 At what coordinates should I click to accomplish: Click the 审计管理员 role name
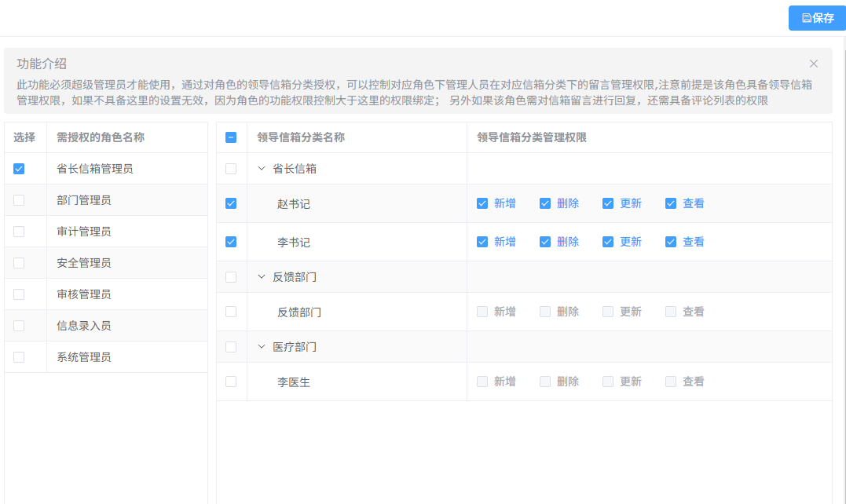pos(83,232)
